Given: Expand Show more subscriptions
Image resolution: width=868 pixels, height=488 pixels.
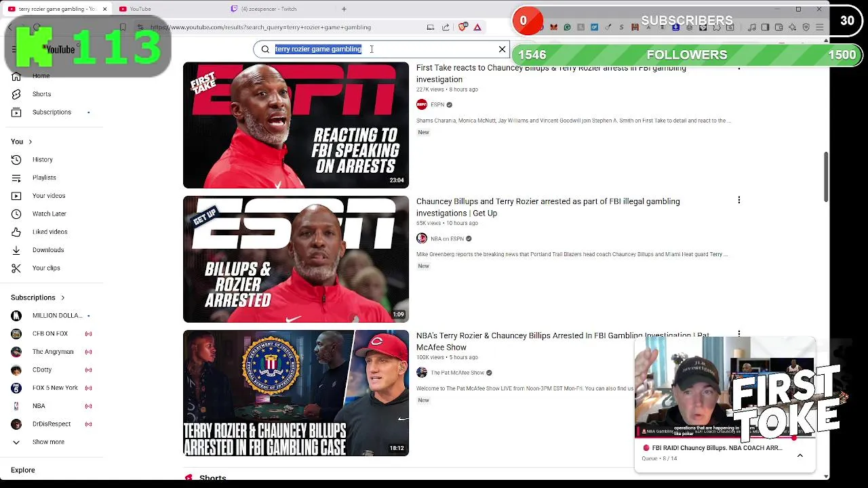Looking at the screenshot, I should click(48, 442).
